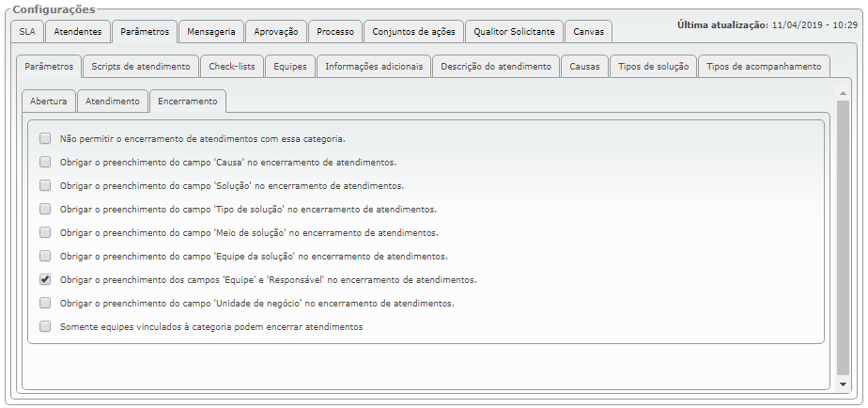Switch to the Canvas tab
868x408 pixels.
(590, 32)
